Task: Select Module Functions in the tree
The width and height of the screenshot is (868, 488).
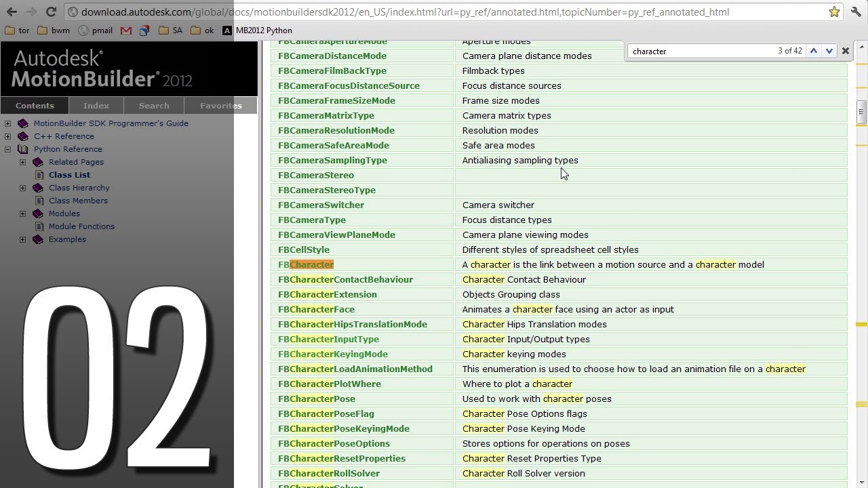Action: [x=81, y=226]
